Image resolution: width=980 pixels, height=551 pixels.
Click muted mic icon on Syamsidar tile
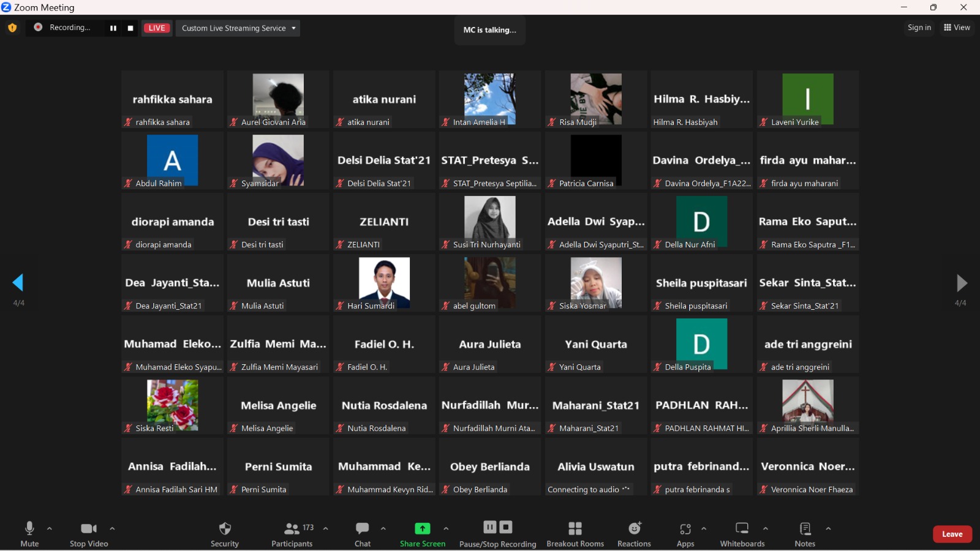click(234, 183)
